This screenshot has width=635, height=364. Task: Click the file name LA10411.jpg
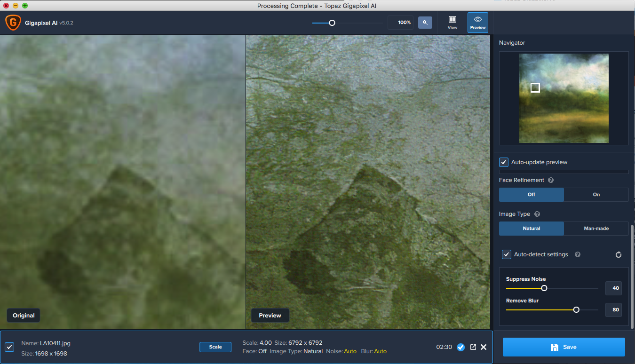coord(55,343)
